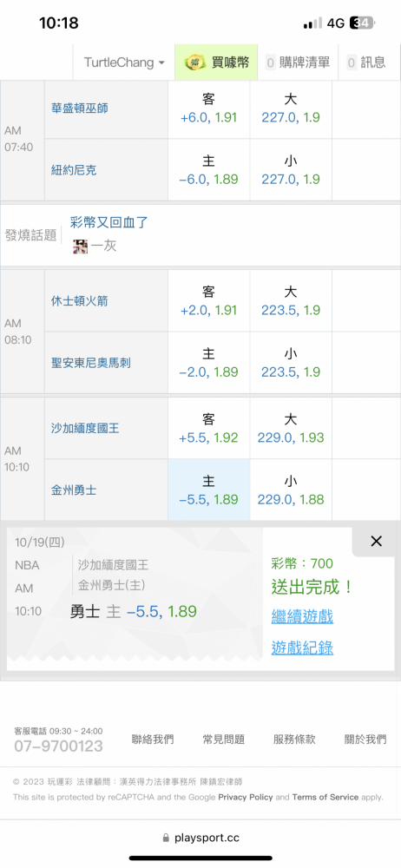
Task: Click the 繼續遊戲 link
Action: (302, 616)
